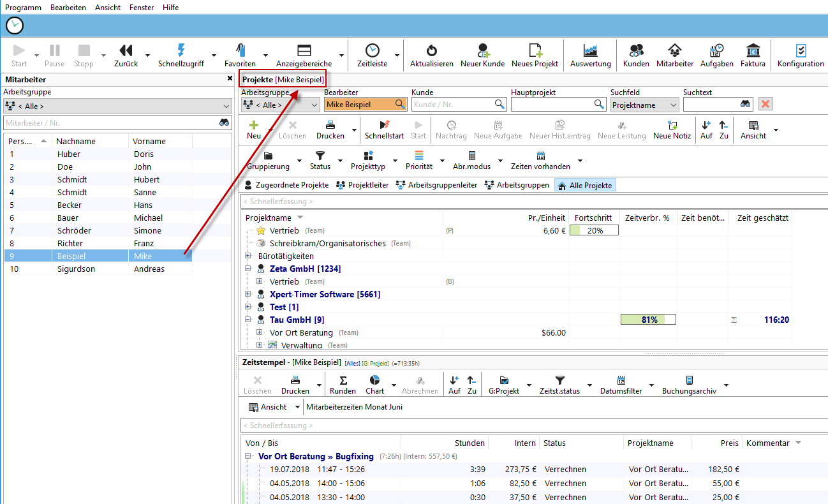The width and height of the screenshot is (828, 504).
Task: Open the Auswertung chart icon
Action: (590, 51)
